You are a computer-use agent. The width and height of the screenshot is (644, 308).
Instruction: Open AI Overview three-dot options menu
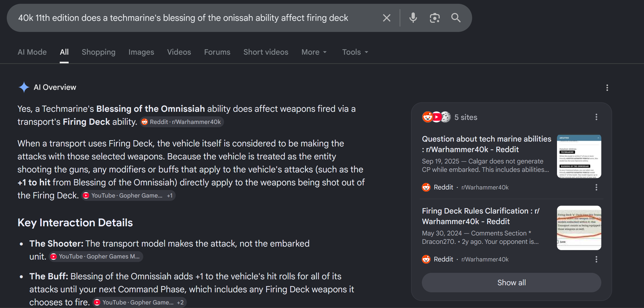pos(607,88)
